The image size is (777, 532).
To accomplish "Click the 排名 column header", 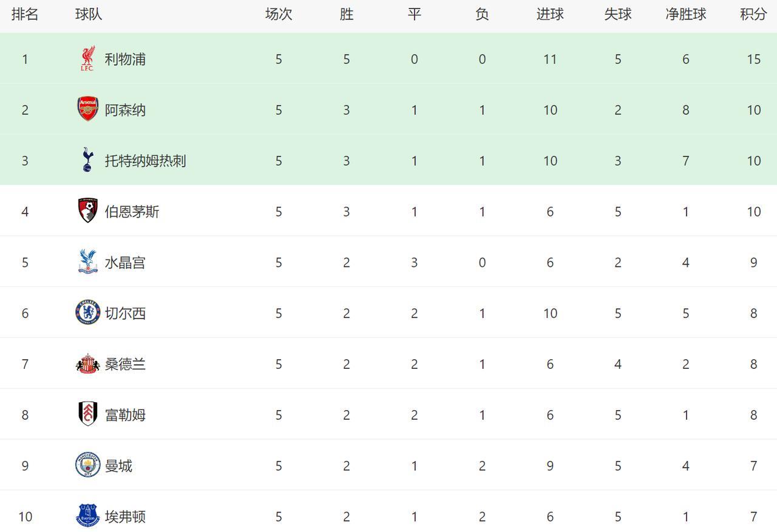I will coord(25,15).
